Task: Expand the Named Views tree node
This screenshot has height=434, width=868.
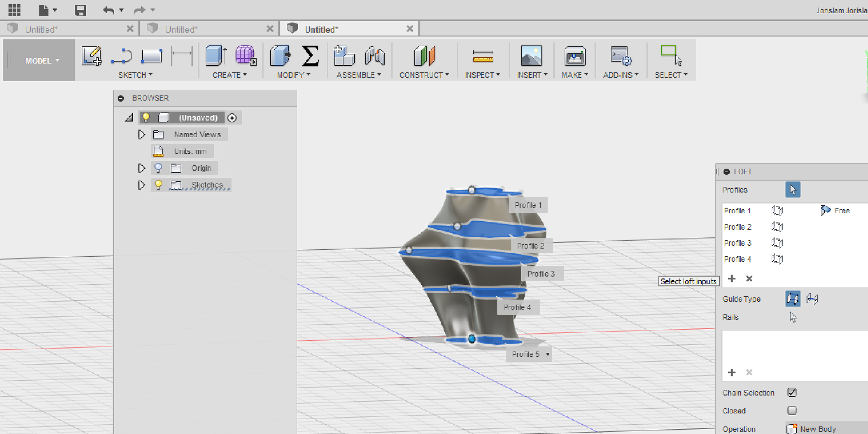Action: pyautogui.click(x=141, y=134)
